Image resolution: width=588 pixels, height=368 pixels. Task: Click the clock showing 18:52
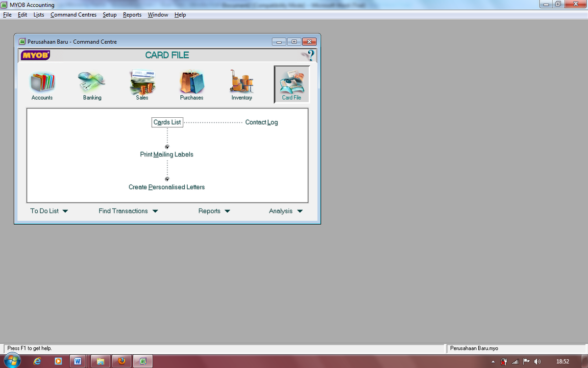click(x=563, y=362)
